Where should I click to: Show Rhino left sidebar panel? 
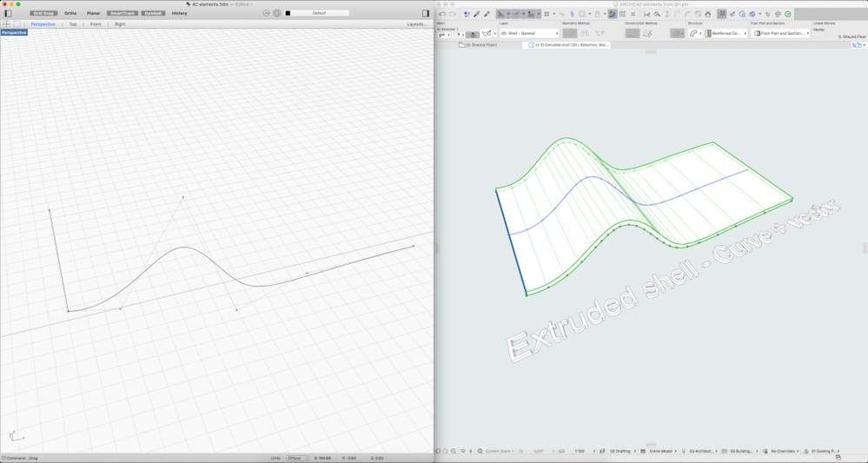click(x=8, y=13)
